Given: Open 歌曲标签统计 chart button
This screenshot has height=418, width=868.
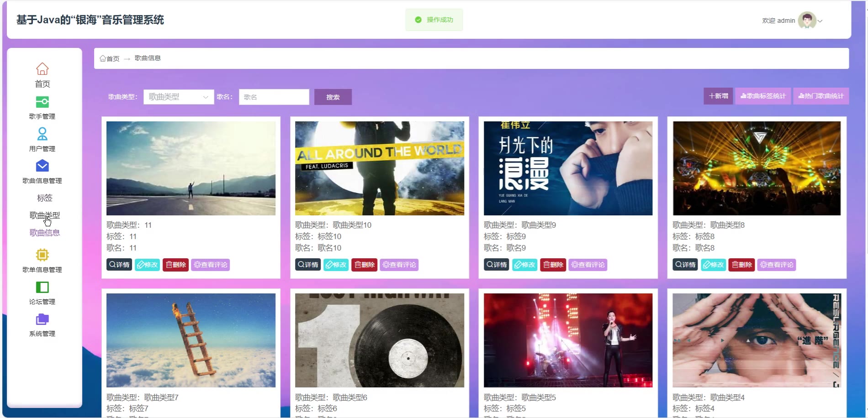Looking at the screenshot, I should (x=763, y=96).
